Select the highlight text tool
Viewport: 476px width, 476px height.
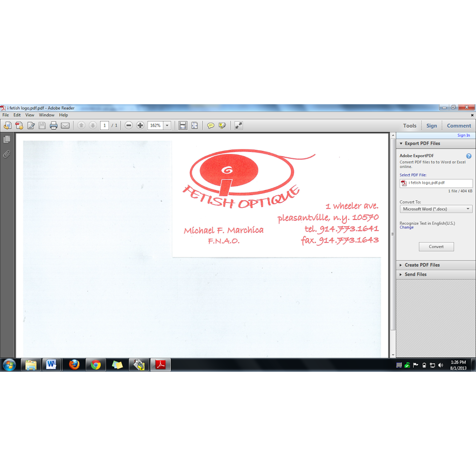coord(222,126)
